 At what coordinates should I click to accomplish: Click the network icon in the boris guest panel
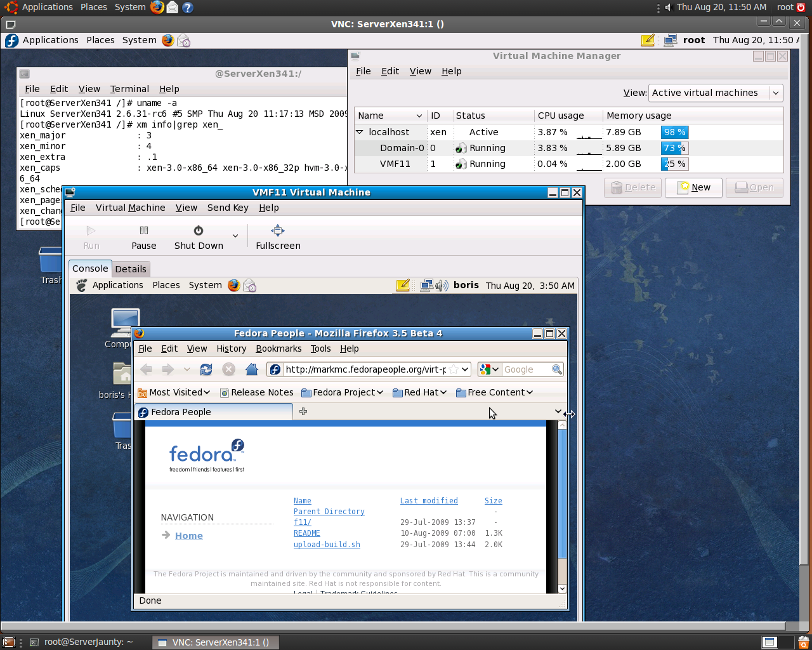(x=427, y=286)
